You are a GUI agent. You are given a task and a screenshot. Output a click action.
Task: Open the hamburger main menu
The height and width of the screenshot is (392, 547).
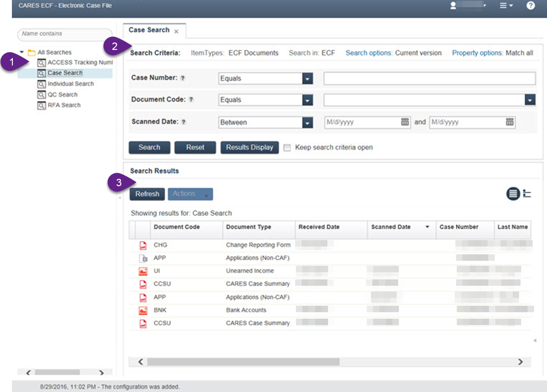(506, 5)
